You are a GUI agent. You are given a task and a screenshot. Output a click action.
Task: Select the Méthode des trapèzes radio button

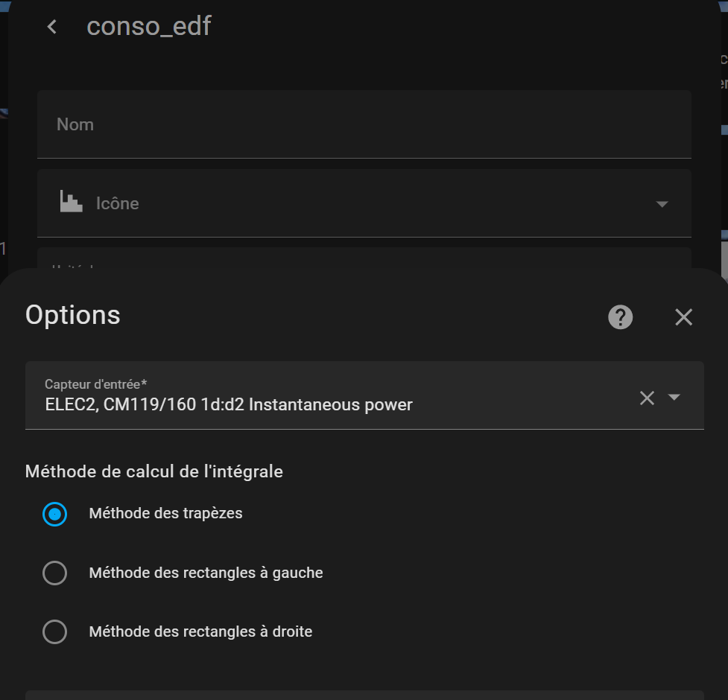coord(55,514)
